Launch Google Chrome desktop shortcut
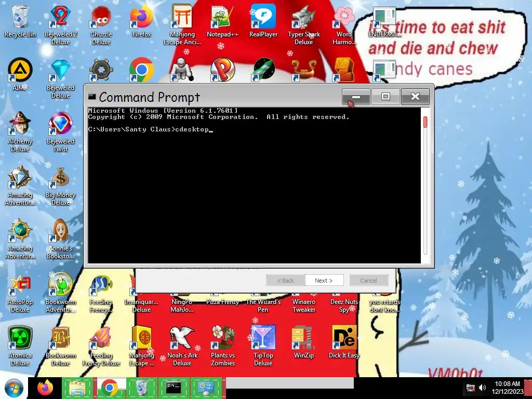This screenshot has height=399, width=532. [141, 70]
